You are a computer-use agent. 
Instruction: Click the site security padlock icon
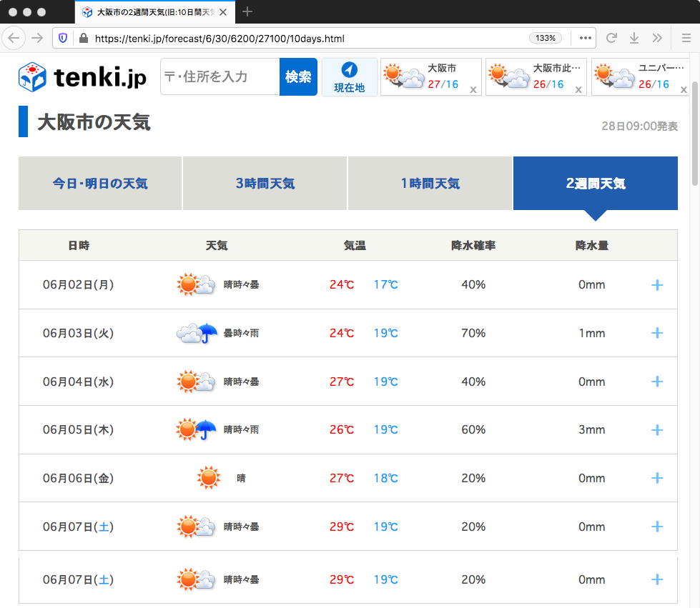[83, 38]
